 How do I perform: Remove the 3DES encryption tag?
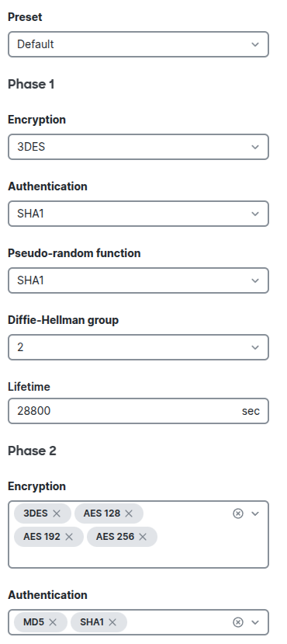pyautogui.click(x=57, y=513)
